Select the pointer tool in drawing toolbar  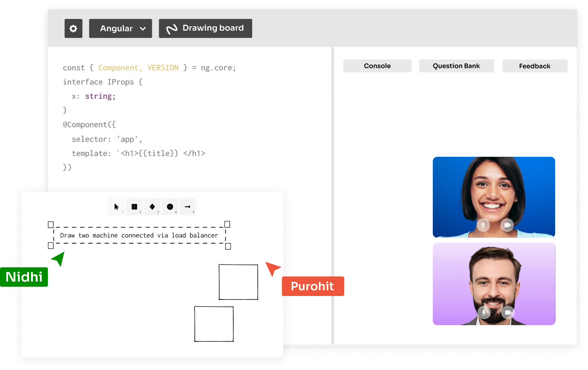116,207
